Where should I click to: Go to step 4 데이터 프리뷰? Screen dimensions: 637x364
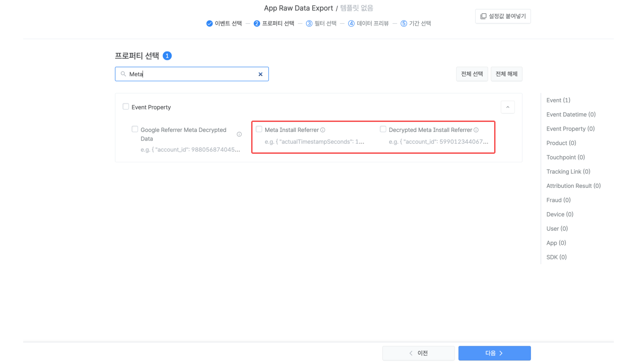click(x=369, y=24)
